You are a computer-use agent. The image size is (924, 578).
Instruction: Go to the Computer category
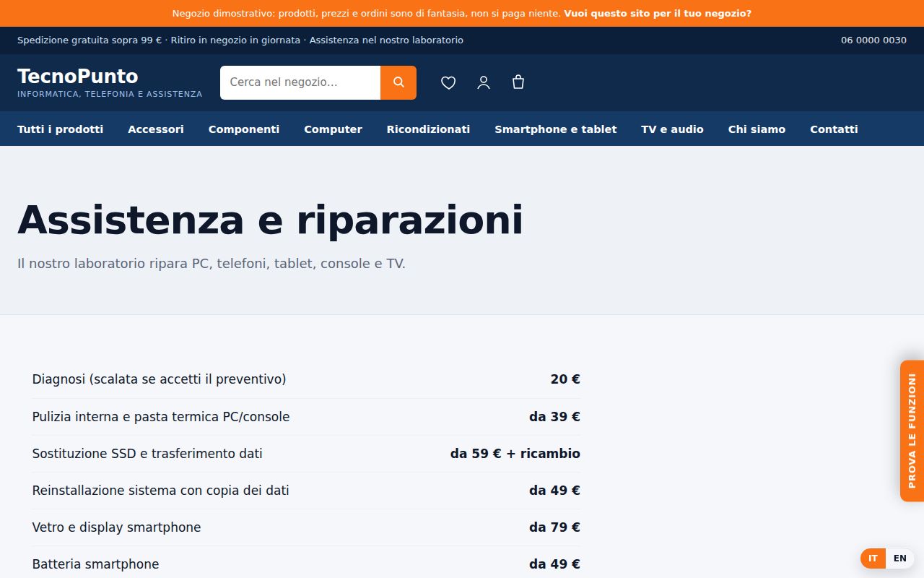point(333,129)
